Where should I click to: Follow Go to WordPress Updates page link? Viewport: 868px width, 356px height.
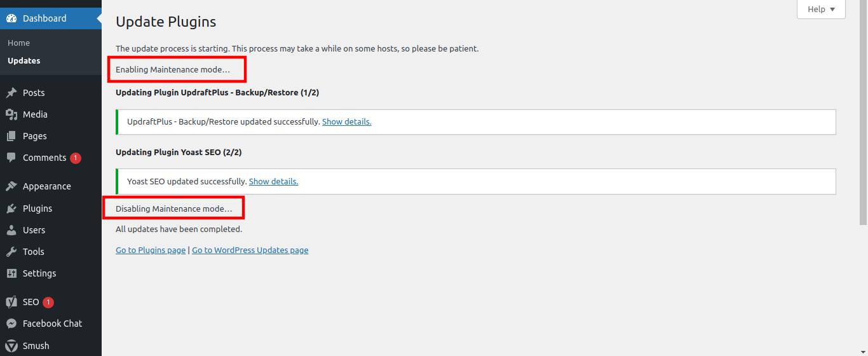pos(250,250)
